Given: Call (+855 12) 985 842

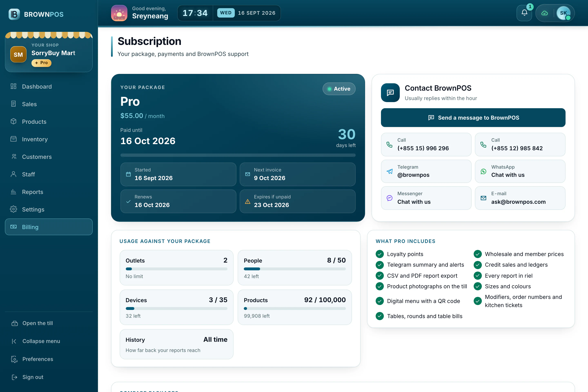Looking at the screenshot, I should click(520, 145).
